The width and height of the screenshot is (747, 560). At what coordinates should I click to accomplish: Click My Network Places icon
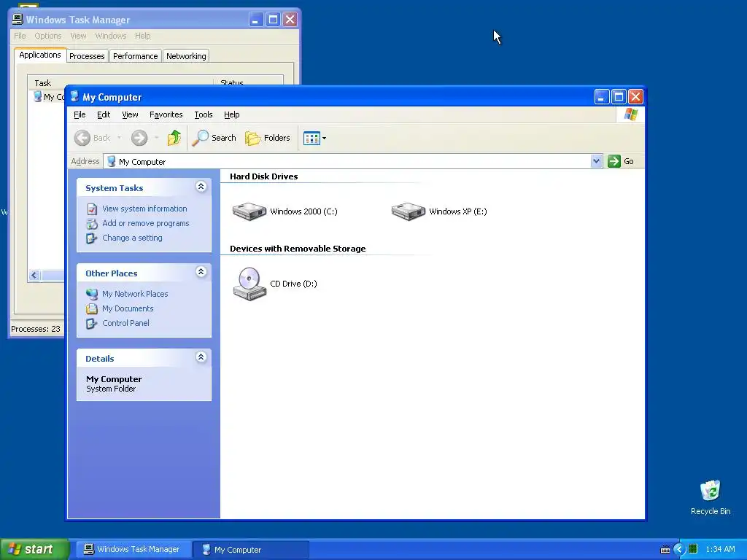[92, 294]
